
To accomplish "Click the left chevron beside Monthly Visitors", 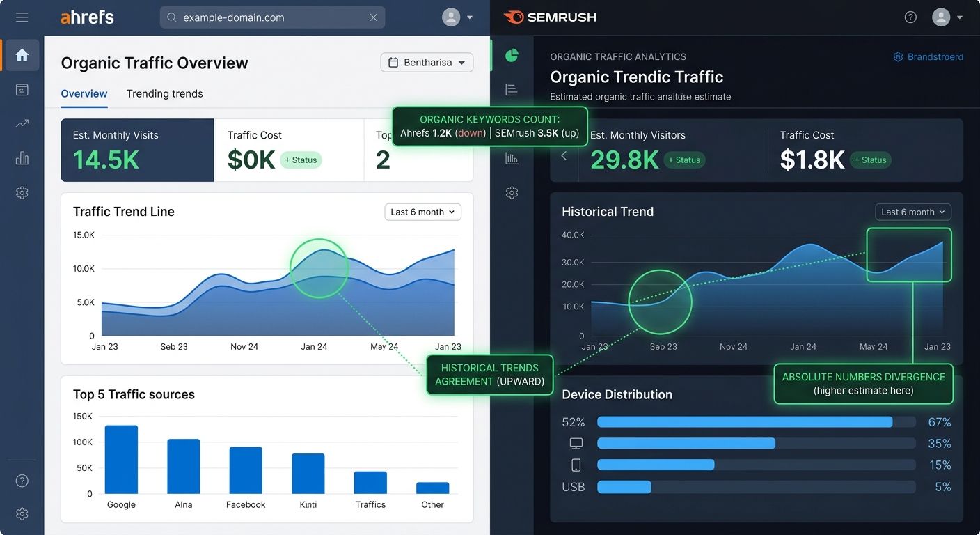I will coord(564,156).
